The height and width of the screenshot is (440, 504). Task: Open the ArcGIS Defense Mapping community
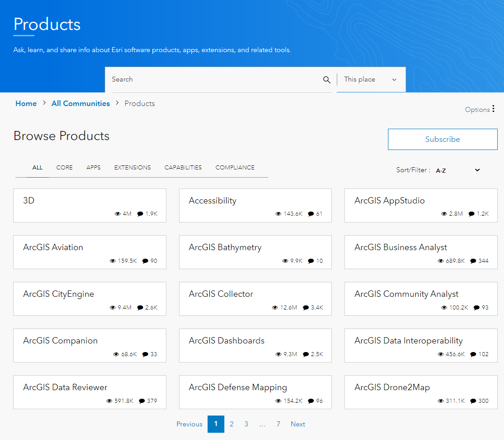click(238, 387)
